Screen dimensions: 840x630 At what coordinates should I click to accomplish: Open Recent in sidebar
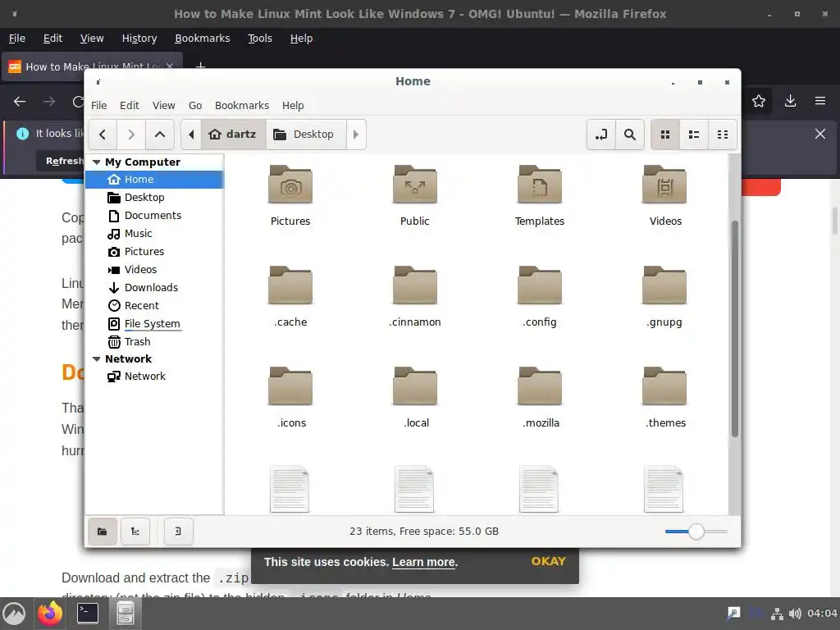154,306
